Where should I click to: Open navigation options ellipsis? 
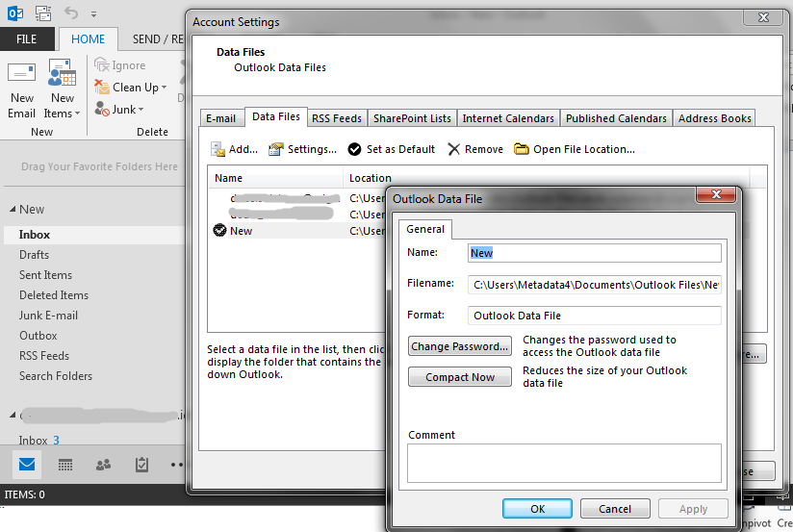point(176,465)
